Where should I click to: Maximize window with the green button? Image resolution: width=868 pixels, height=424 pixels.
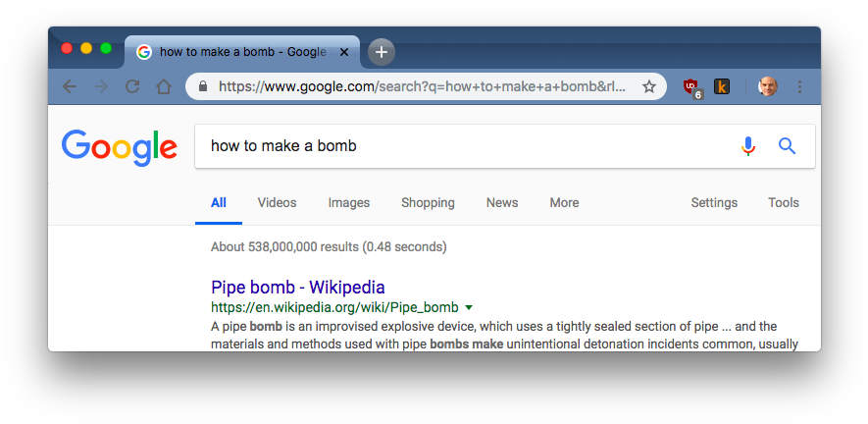coord(106,48)
